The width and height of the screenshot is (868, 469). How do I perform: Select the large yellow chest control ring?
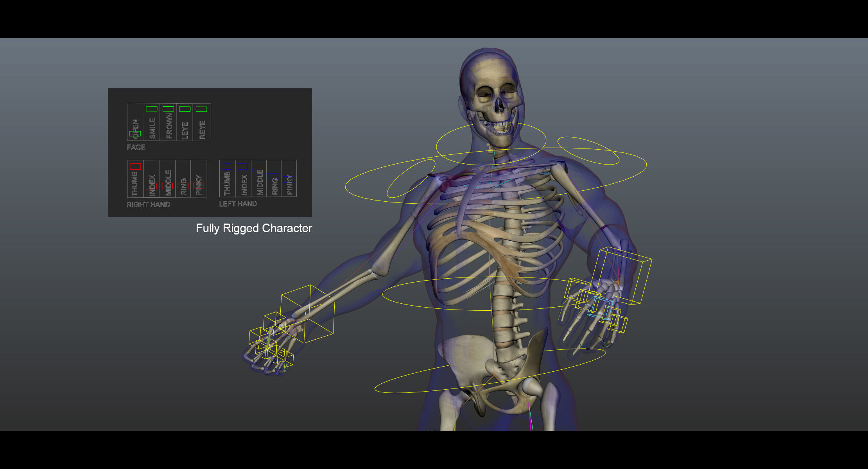coord(496,176)
